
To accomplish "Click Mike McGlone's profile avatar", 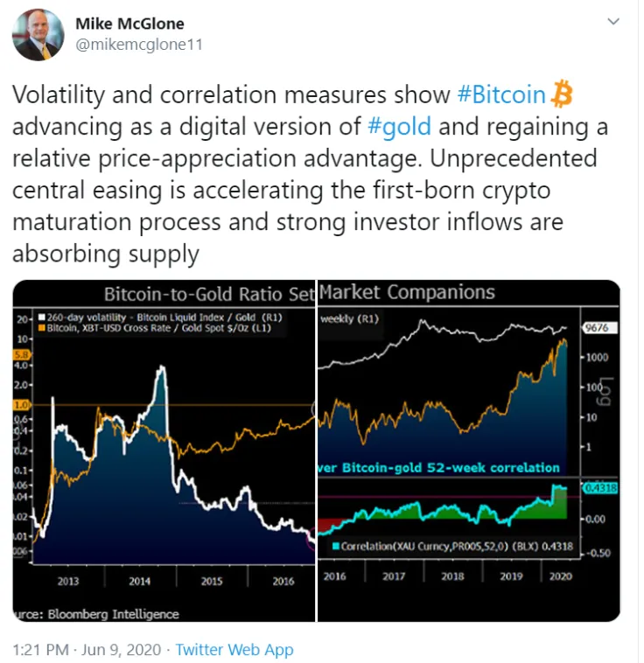I will click(39, 36).
